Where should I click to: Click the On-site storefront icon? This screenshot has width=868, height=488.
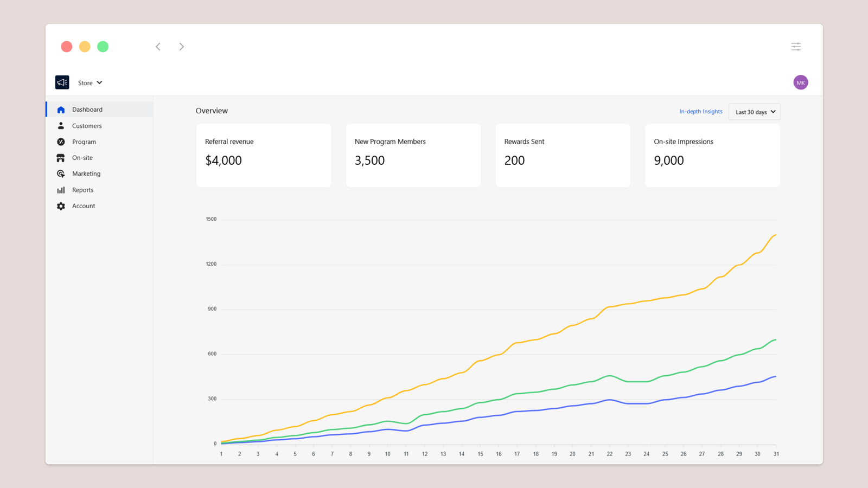tap(61, 158)
